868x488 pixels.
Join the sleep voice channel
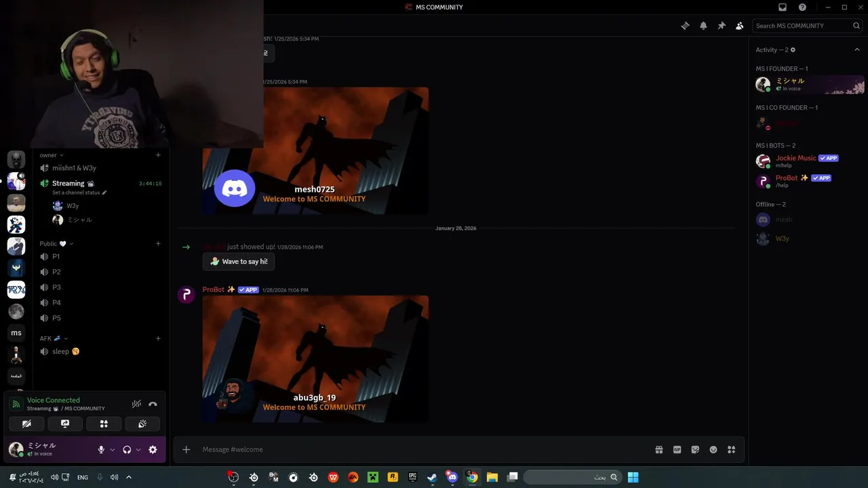(x=100, y=351)
